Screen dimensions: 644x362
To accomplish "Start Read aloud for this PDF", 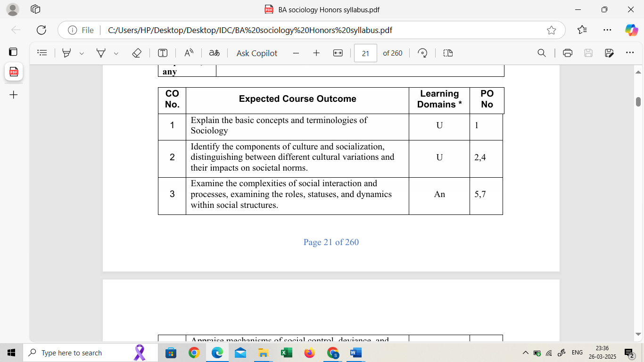I will (189, 53).
